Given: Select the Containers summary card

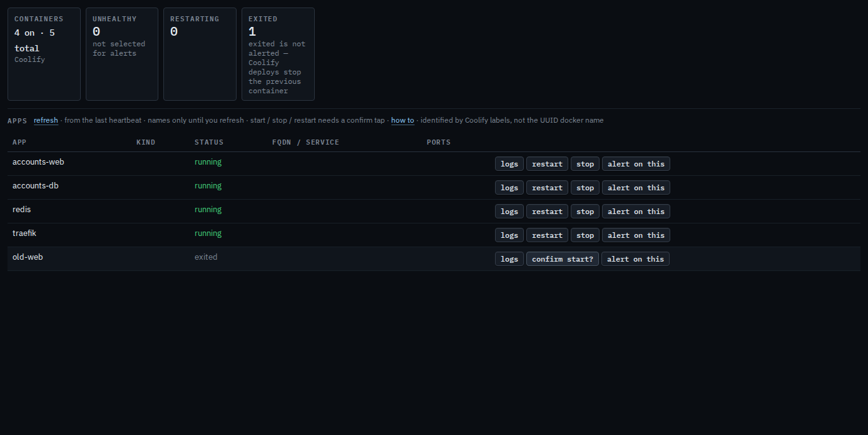Looking at the screenshot, I should click(44, 54).
